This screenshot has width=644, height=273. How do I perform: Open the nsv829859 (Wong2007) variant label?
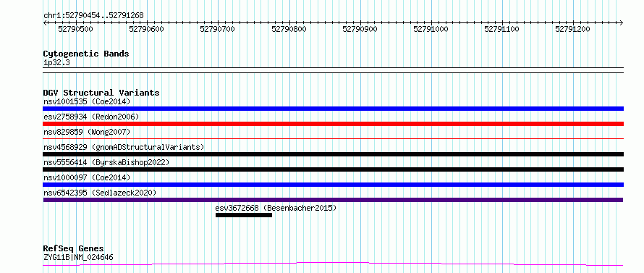click(x=87, y=132)
